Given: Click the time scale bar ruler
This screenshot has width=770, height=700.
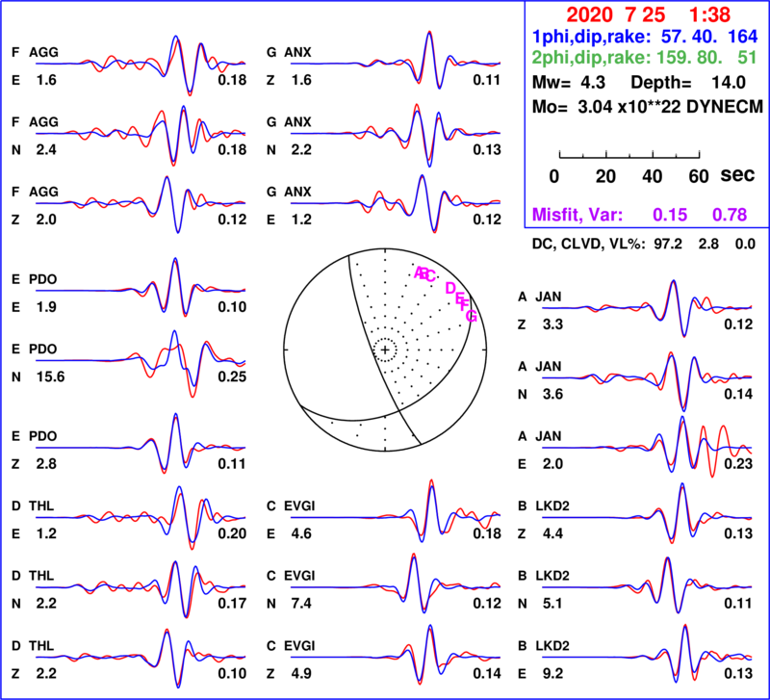Looking at the screenshot, I should [629, 155].
